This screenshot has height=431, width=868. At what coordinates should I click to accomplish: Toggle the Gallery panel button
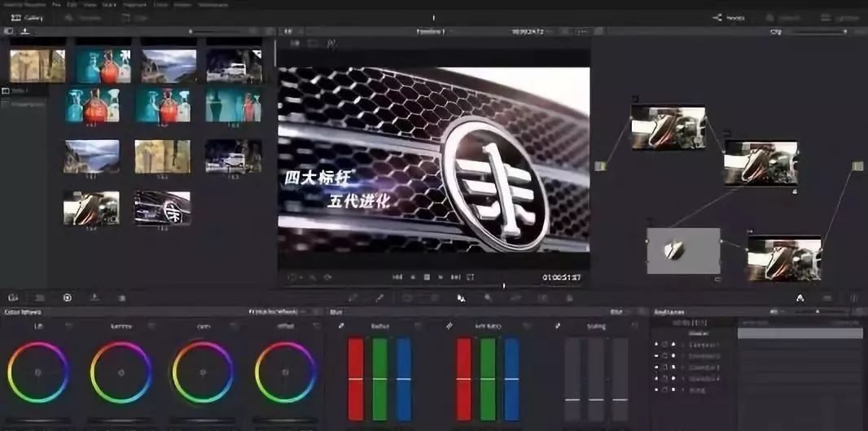[27, 18]
